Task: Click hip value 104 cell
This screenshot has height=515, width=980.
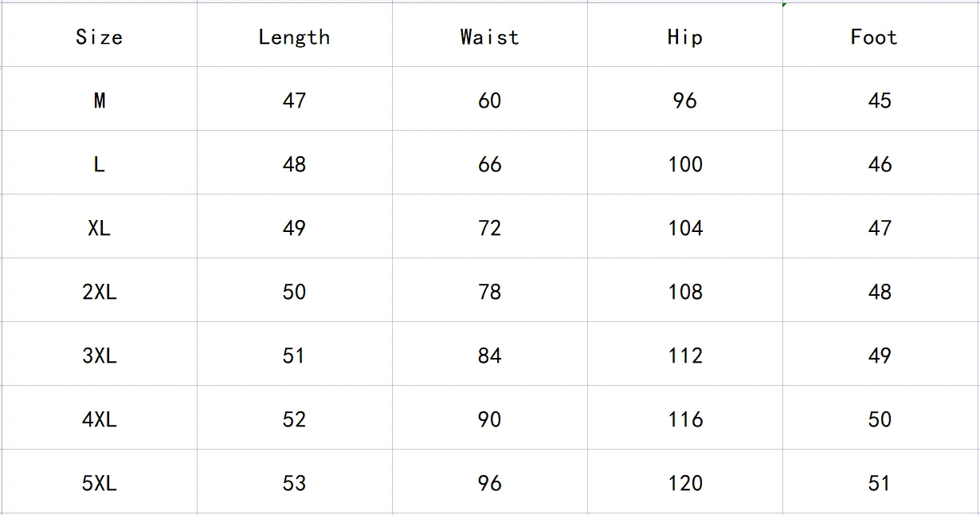Action: 685,228
